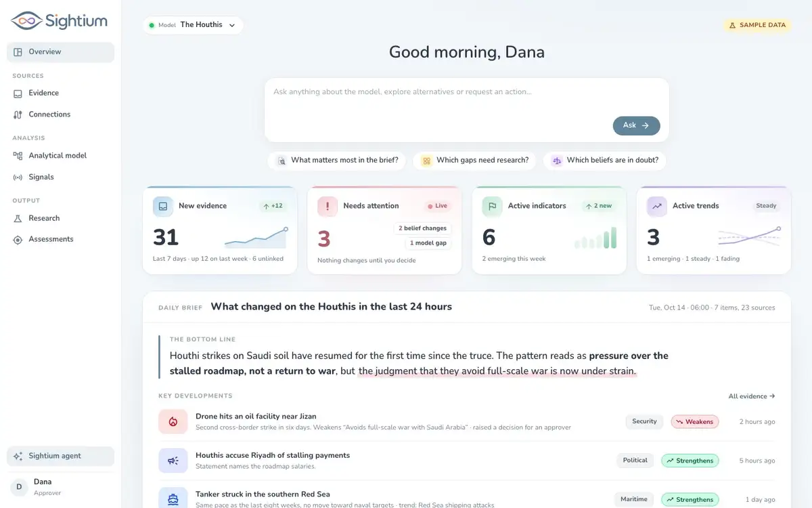Open the Sightium agent

pyautogui.click(x=60, y=456)
